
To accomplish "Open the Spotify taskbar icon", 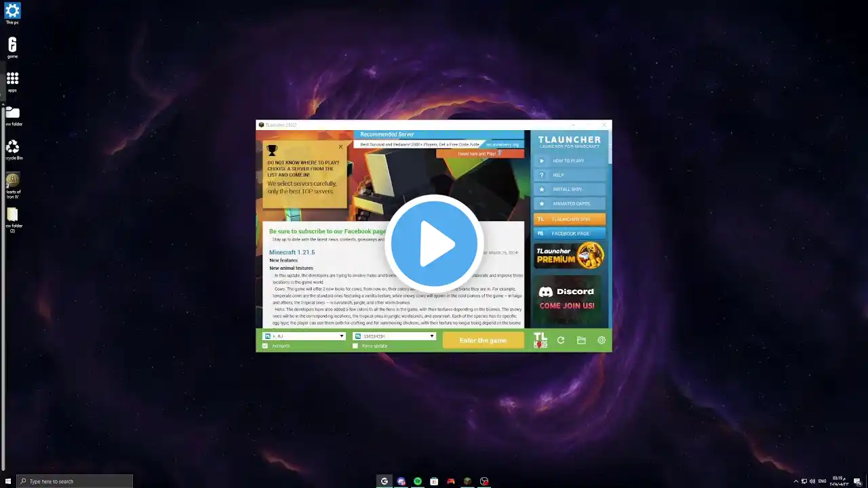I will coord(418,481).
